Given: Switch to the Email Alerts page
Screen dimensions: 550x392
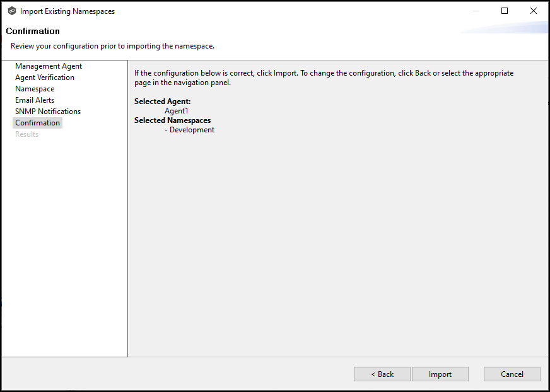Looking at the screenshot, I should 35,100.
